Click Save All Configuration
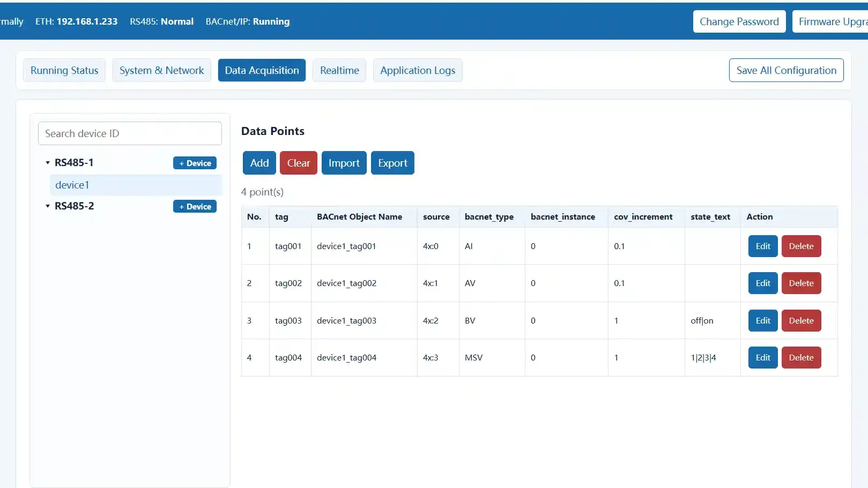The image size is (868, 488). 786,70
